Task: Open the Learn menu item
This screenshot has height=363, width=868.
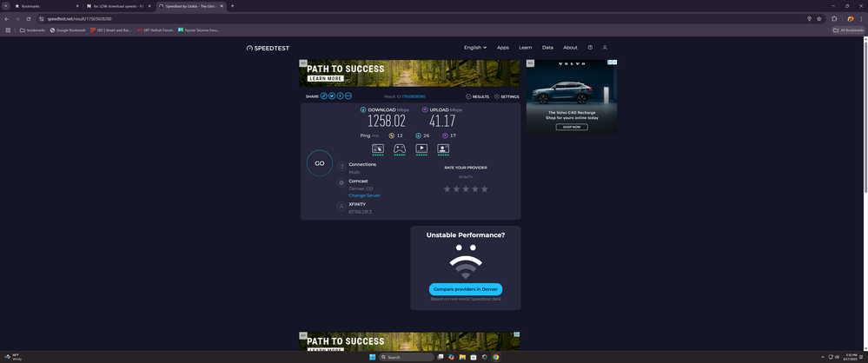Action: [x=526, y=48]
